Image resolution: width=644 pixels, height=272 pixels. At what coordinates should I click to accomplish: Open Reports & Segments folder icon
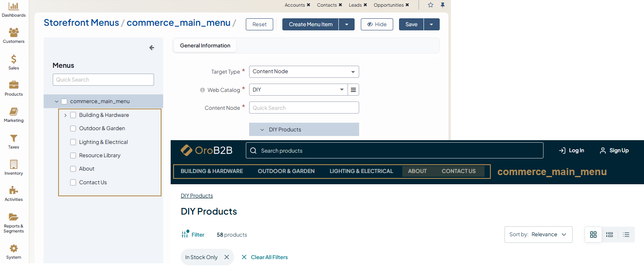[x=14, y=217]
